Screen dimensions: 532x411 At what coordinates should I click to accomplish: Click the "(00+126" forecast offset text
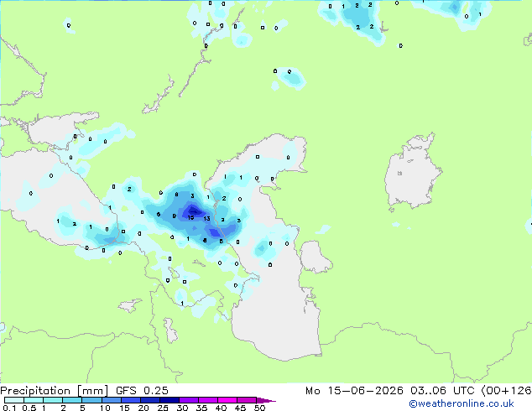click(506, 391)
